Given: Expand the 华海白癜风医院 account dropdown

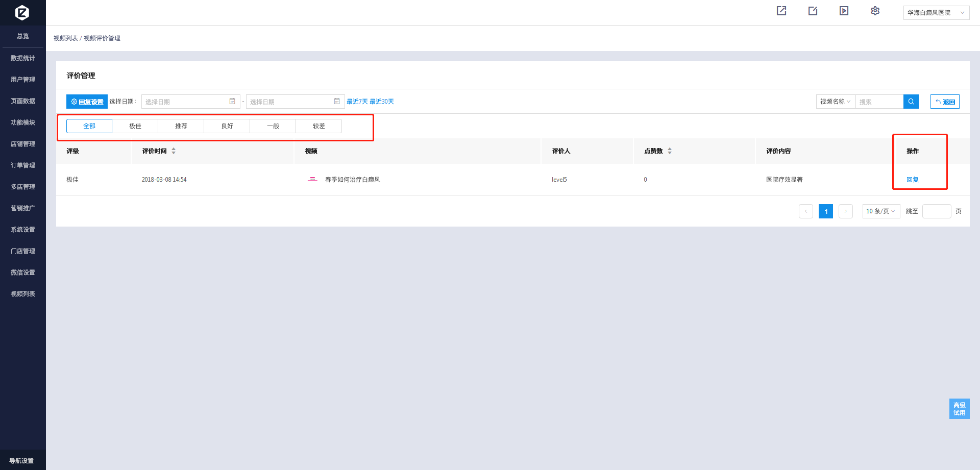Looking at the screenshot, I should [936, 13].
